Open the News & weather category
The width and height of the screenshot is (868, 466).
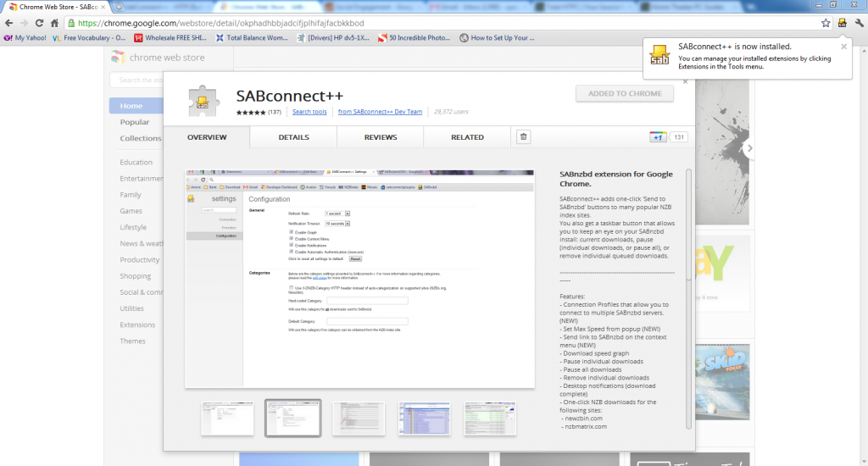point(142,243)
